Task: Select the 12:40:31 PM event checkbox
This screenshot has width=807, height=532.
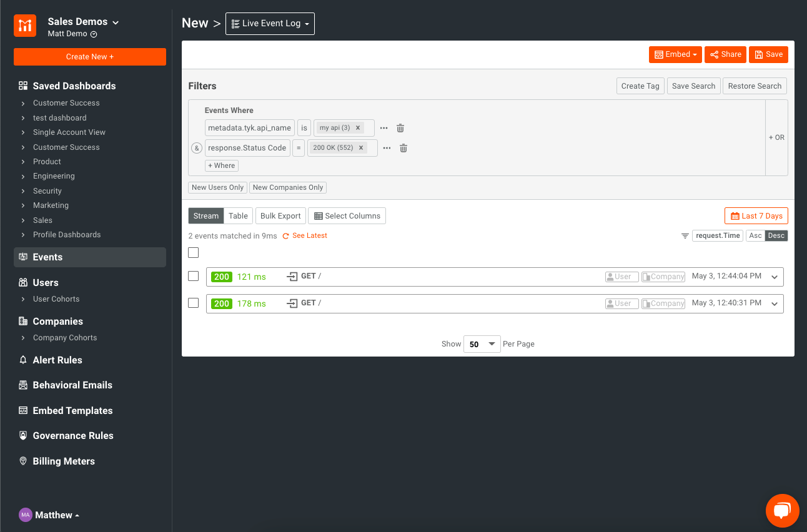Action: point(194,303)
